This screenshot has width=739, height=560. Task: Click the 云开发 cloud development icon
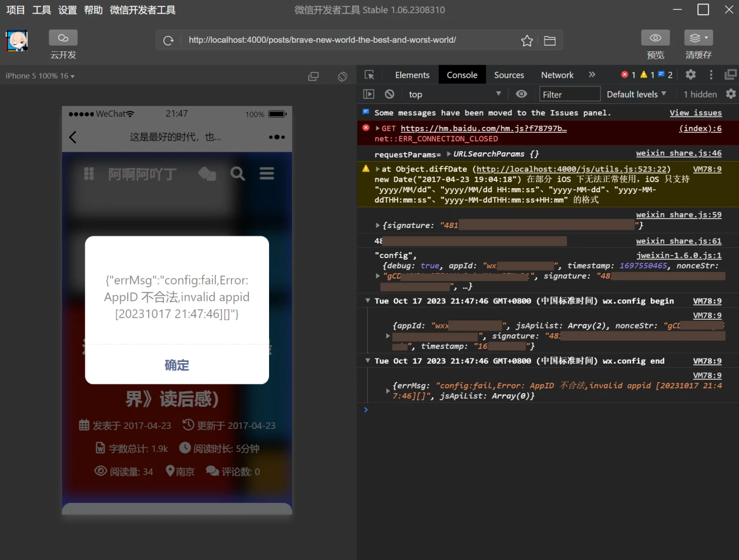coord(63,38)
